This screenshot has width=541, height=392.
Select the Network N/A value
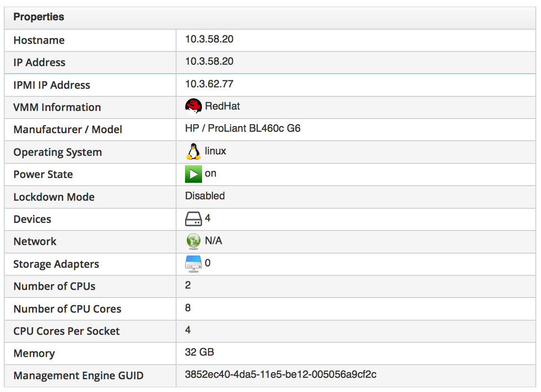click(x=213, y=240)
